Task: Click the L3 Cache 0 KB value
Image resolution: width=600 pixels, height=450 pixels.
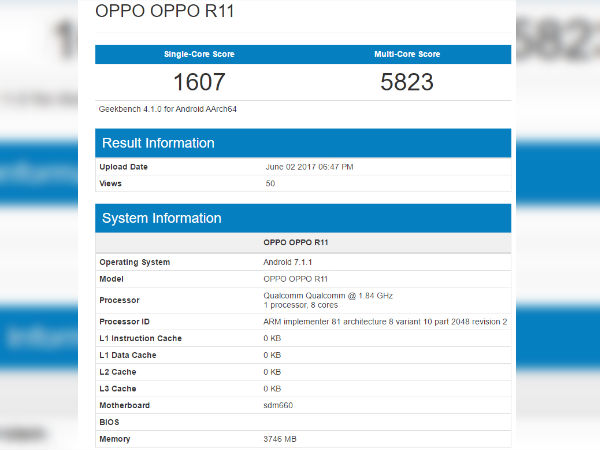Action: 272,389
